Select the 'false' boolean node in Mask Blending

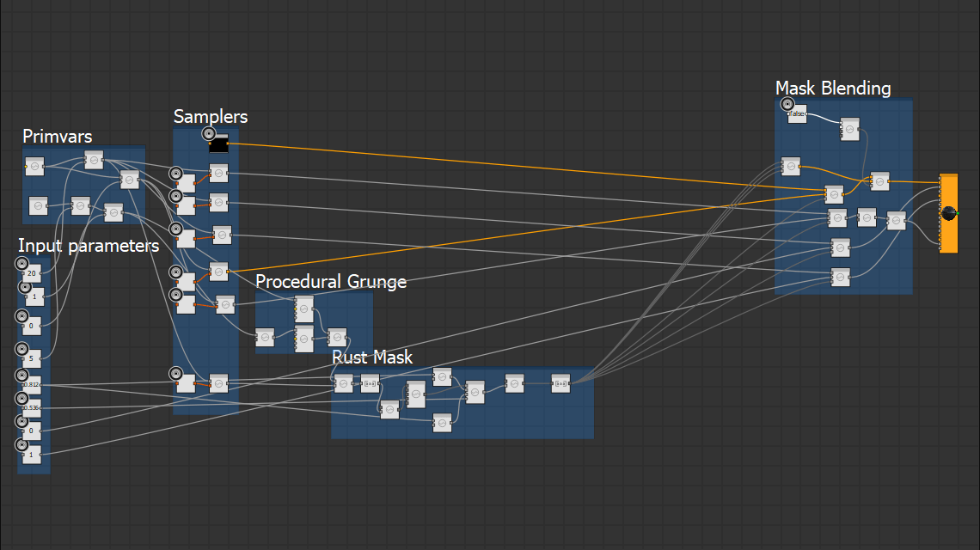click(798, 114)
